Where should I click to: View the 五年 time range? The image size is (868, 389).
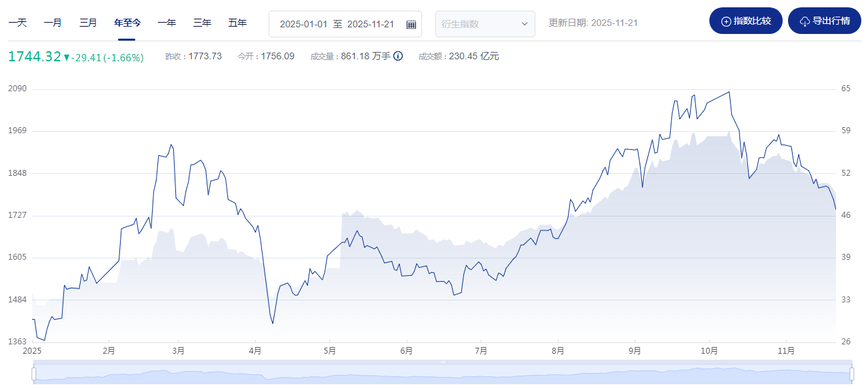237,23
